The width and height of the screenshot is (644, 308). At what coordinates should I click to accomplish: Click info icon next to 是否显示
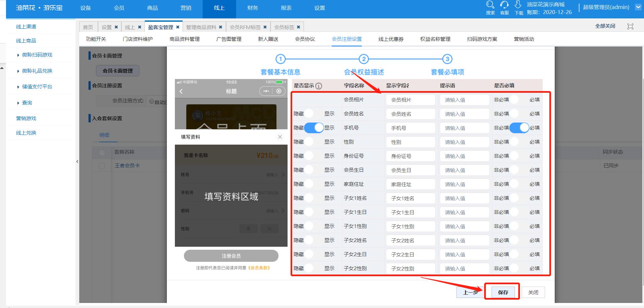319,86
